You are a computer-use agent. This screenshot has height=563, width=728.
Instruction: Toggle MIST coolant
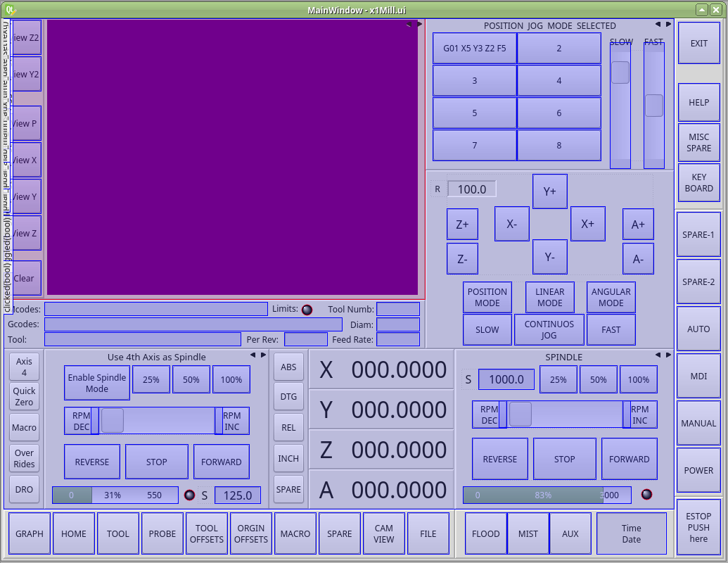(x=528, y=533)
